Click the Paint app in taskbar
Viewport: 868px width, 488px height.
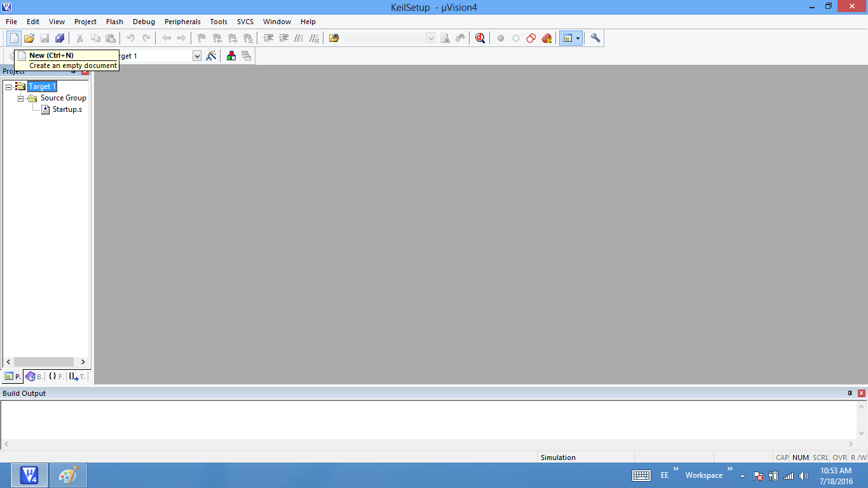68,475
